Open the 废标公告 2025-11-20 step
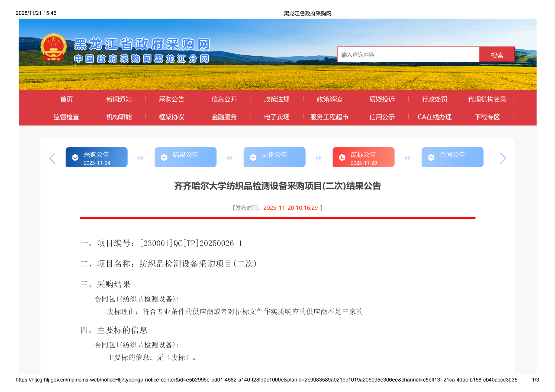 click(363, 157)
